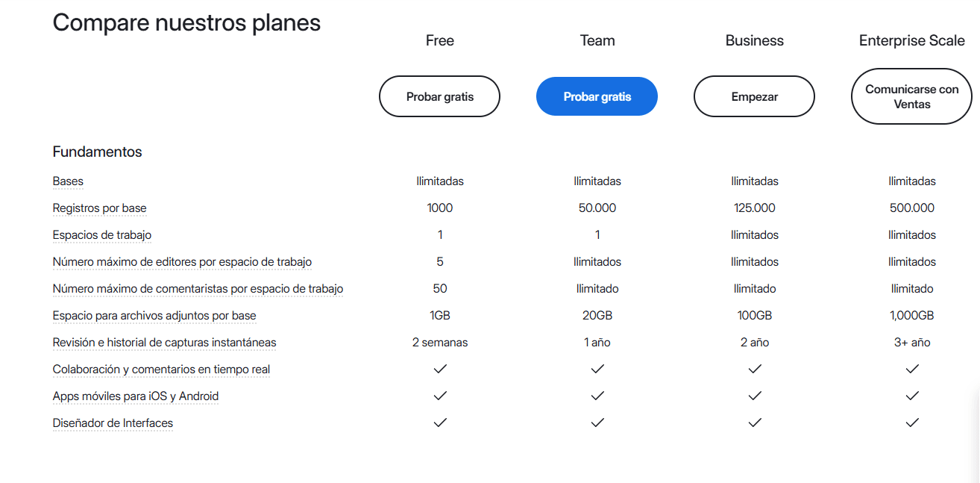Click the Business checkmark for Apps móviles

click(x=754, y=396)
